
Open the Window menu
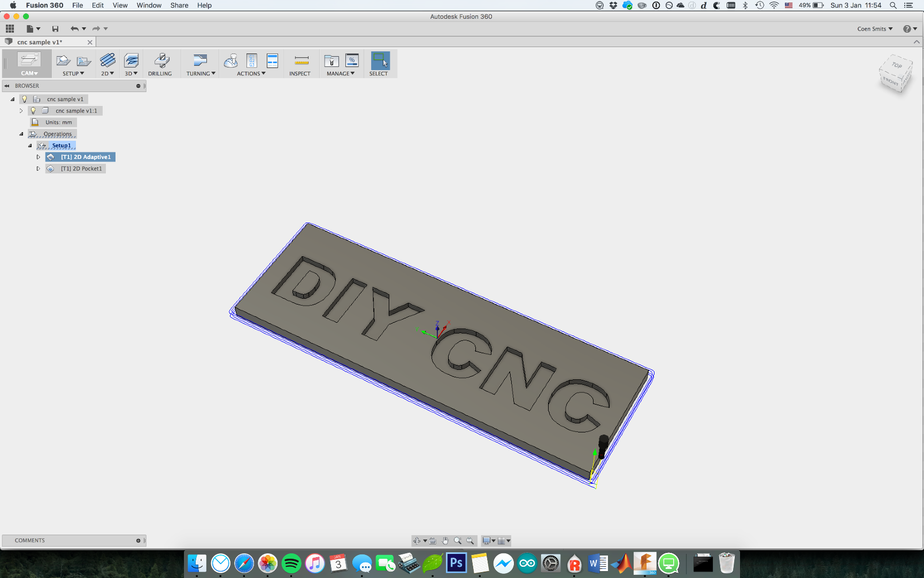click(x=149, y=5)
